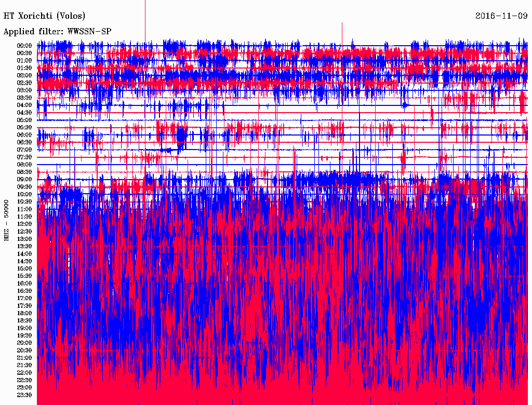This screenshot has width=532, height=405.
Task: Click the 22:30 time label
Action: click(24, 380)
